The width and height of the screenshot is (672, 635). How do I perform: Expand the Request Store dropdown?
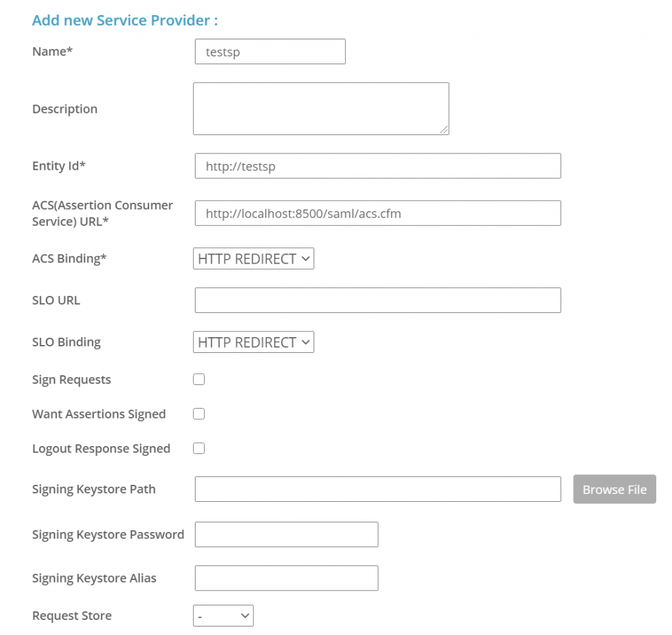pos(223,615)
